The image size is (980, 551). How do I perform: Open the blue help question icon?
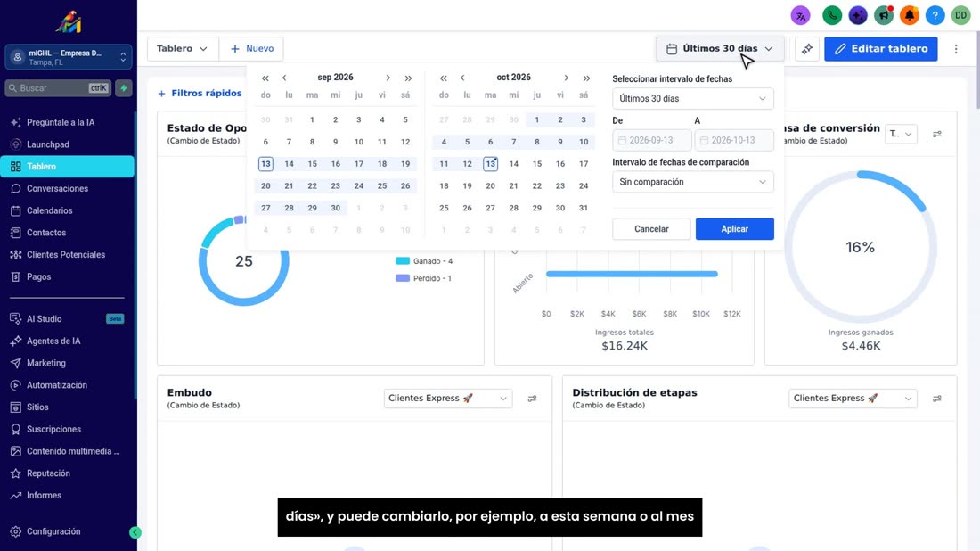(x=935, y=15)
